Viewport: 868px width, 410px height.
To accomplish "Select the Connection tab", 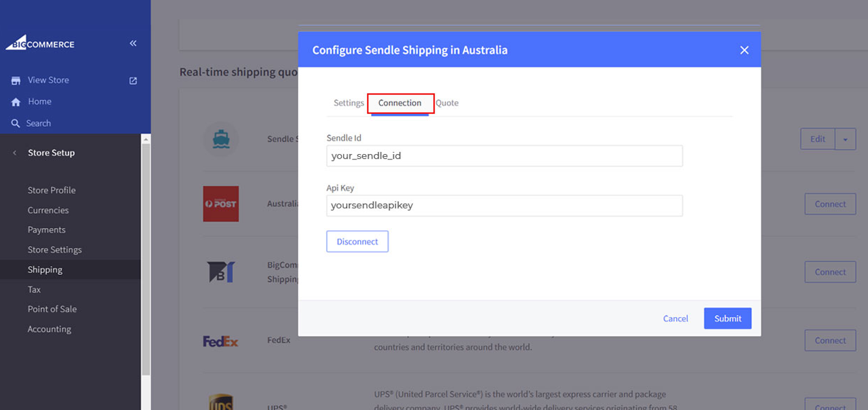I will point(400,103).
